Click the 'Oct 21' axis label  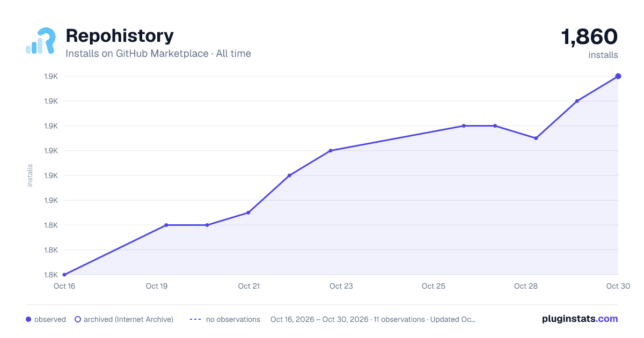249,286
